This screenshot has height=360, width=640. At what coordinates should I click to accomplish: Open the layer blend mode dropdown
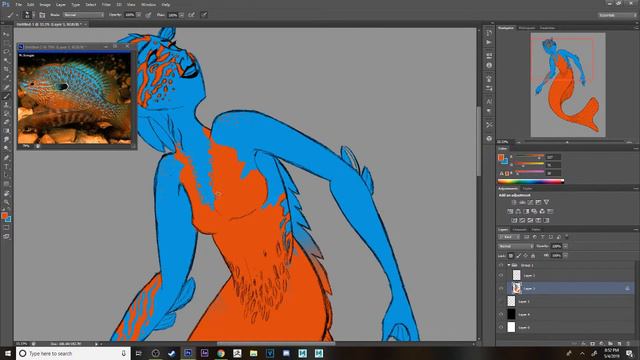516,246
